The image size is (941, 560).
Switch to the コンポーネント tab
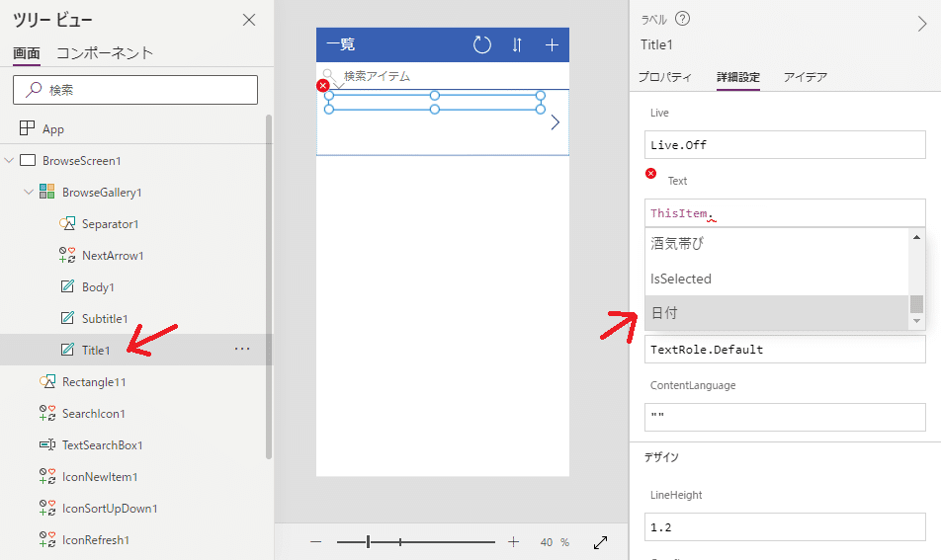105,53
